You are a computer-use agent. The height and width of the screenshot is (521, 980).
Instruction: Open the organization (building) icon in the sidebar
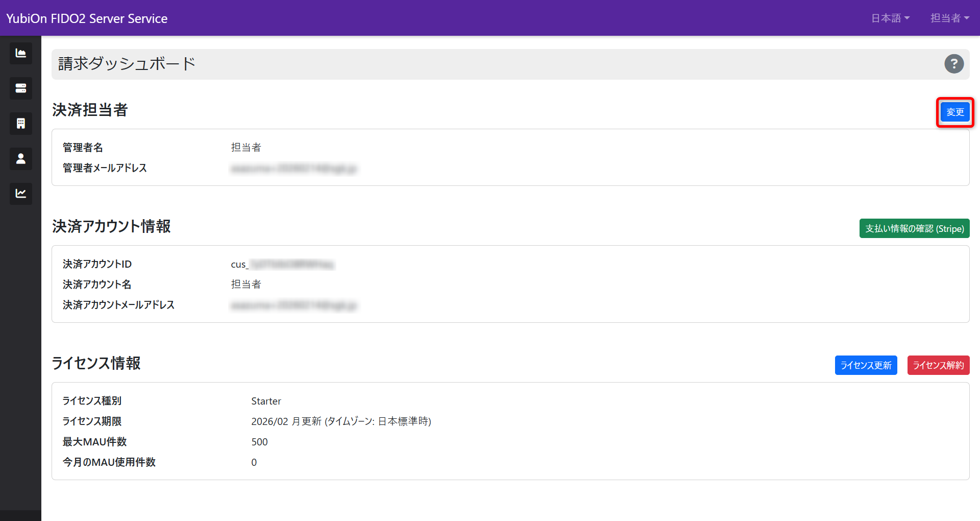20,123
